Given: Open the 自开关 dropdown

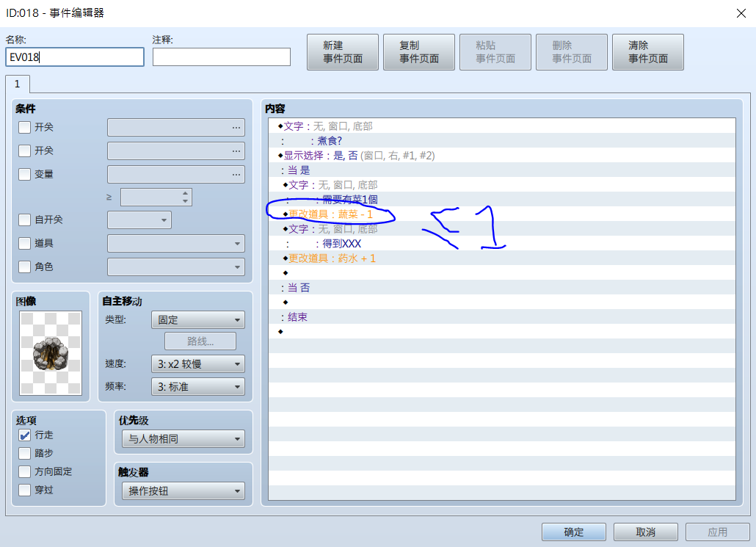Looking at the screenshot, I should point(139,220).
